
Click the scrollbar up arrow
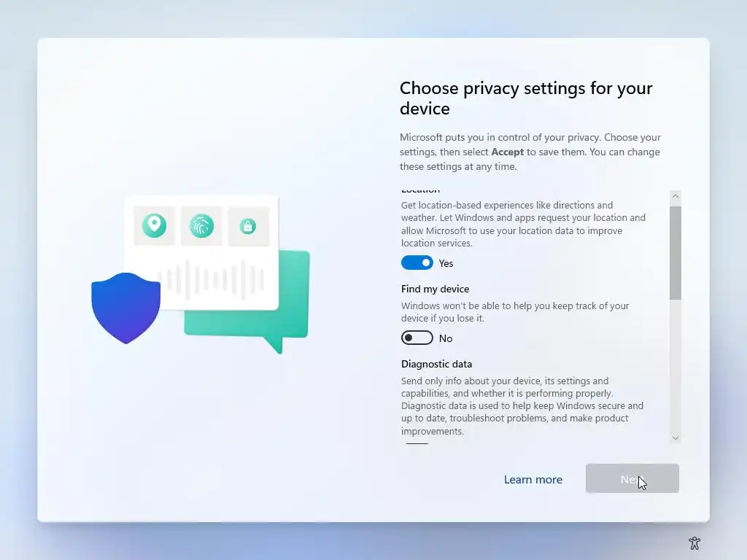pyautogui.click(x=675, y=196)
